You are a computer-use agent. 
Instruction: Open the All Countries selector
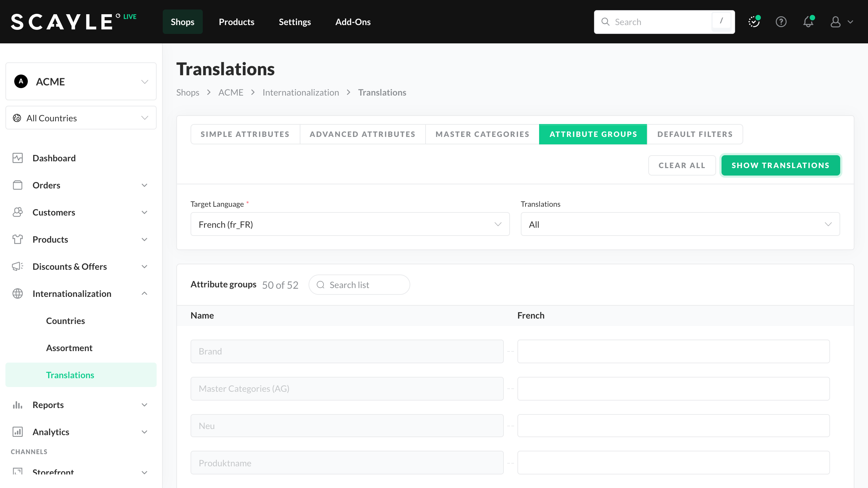pos(81,118)
